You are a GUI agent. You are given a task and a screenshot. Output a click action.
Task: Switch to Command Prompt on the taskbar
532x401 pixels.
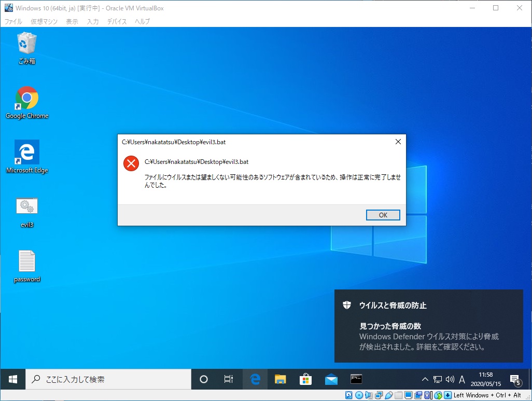356,379
